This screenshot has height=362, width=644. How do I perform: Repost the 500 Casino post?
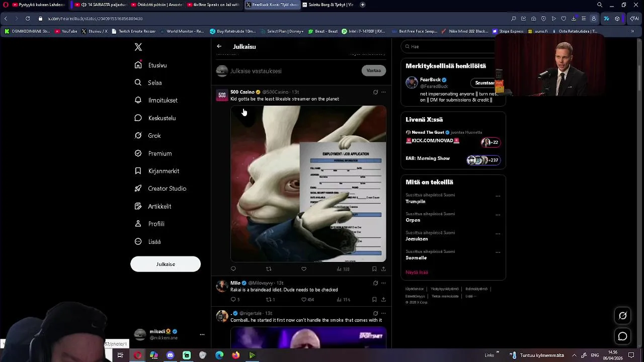click(x=269, y=269)
